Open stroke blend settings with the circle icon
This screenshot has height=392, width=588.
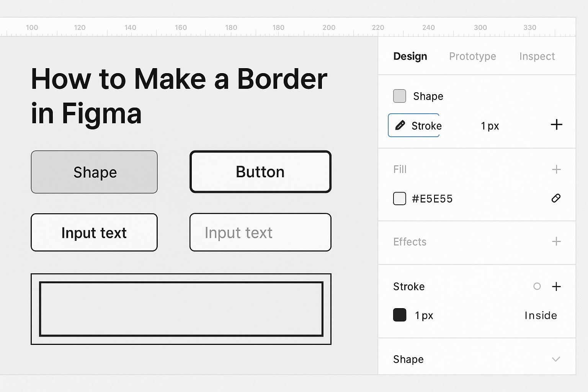[537, 286]
